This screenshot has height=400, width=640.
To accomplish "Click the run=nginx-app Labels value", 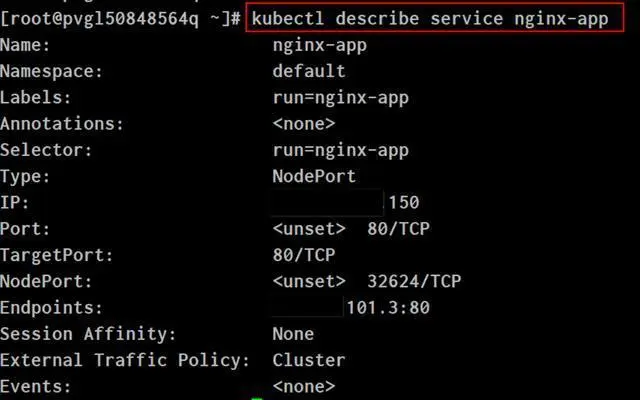I will [340, 98].
